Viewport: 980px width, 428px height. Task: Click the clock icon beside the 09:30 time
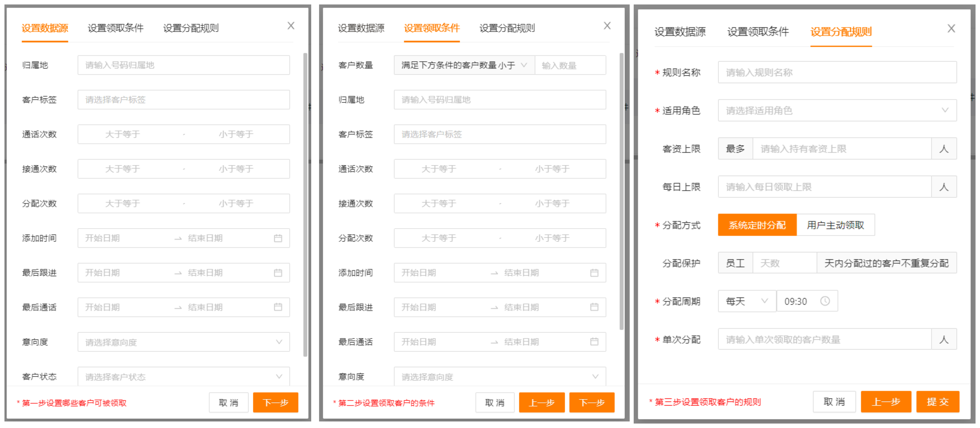[825, 301]
